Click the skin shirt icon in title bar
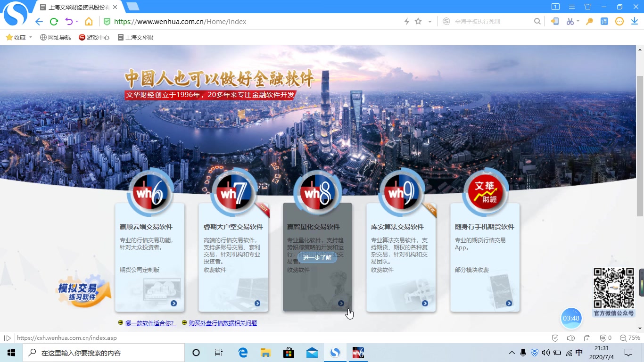Viewport: 644px width, 362px height. [588, 7]
